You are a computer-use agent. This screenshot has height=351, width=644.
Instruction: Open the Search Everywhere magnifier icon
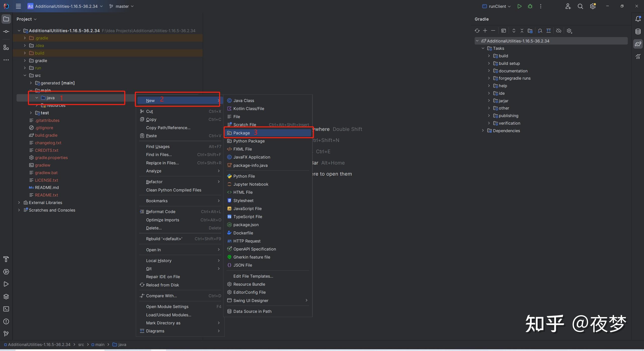click(580, 6)
